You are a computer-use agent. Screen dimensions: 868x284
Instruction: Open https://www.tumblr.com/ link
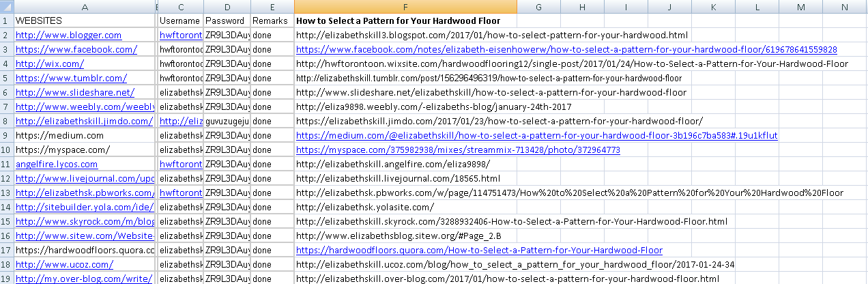(71, 78)
